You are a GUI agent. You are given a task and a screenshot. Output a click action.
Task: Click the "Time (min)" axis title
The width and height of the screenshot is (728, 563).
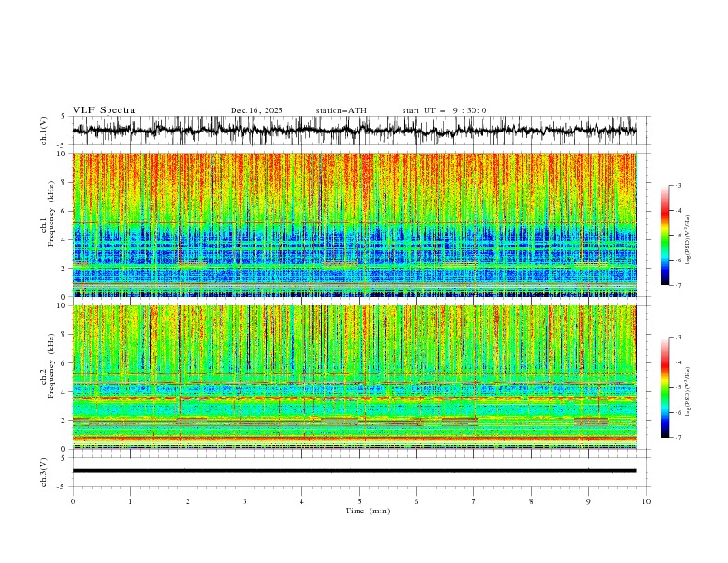tap(368, 511)
